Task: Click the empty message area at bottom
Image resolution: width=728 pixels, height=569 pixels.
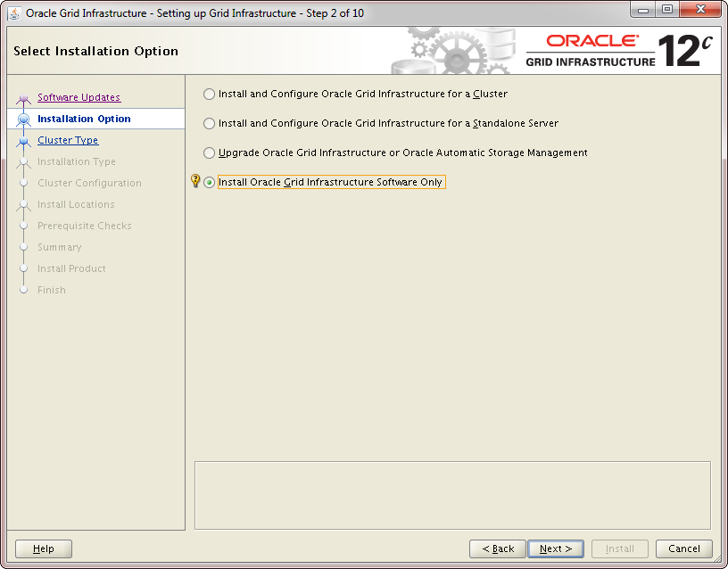Action: pyautogui.click(x=452, y=495)
